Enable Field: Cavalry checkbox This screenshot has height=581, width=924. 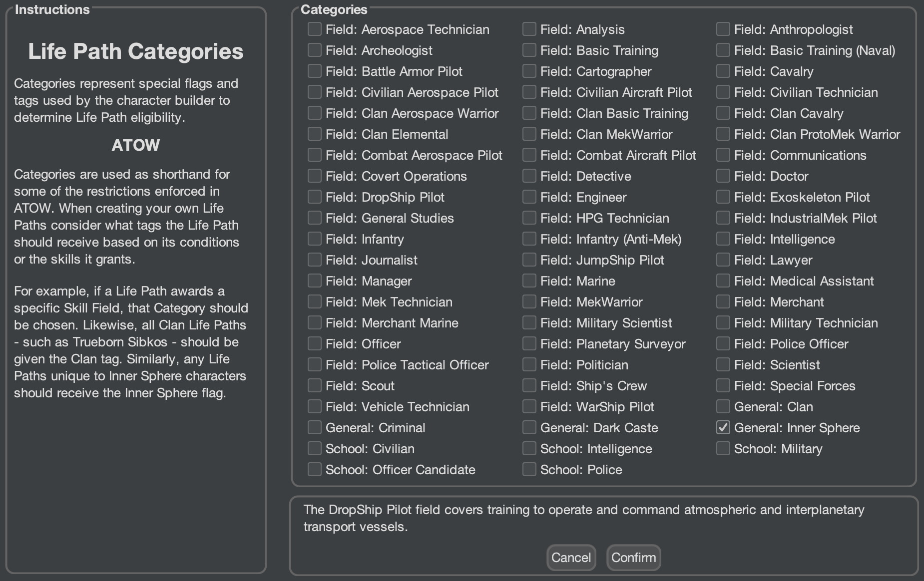pyautogui.click(x=723, y=71)
